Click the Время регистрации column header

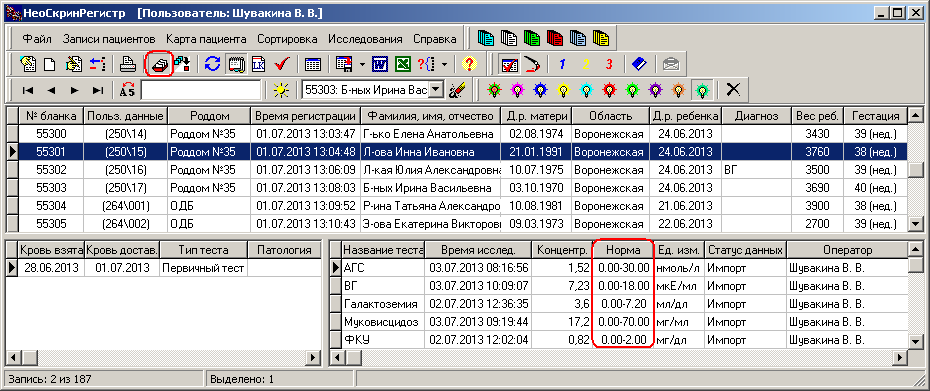[x=305, y=116]
